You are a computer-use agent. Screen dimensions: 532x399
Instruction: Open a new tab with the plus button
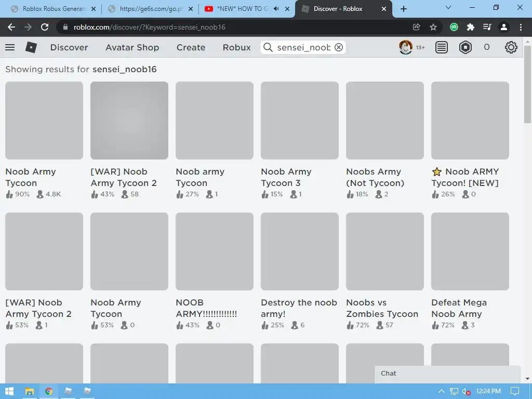tap(403, 9)
